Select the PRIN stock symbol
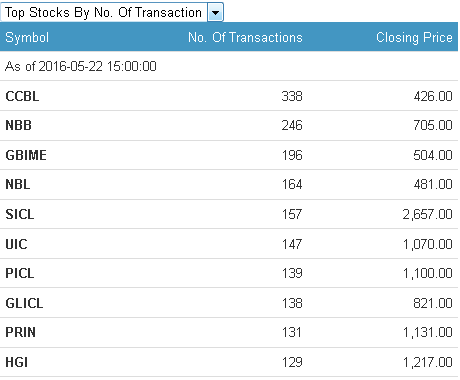 20,332
